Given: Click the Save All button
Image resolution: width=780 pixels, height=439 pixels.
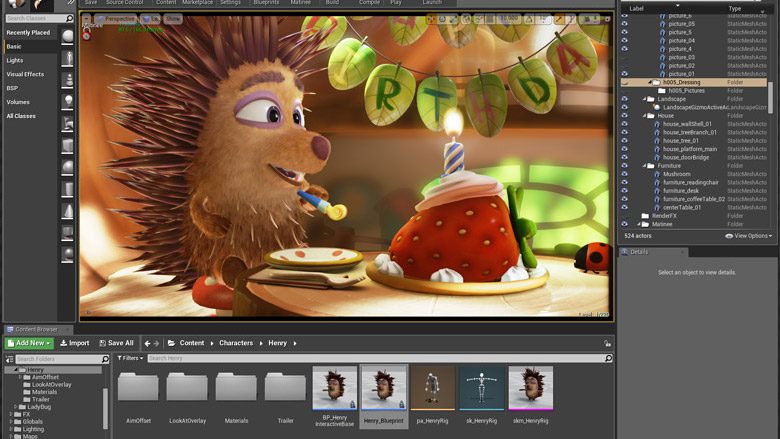Looking at the screenshot, I should point(116,343).
